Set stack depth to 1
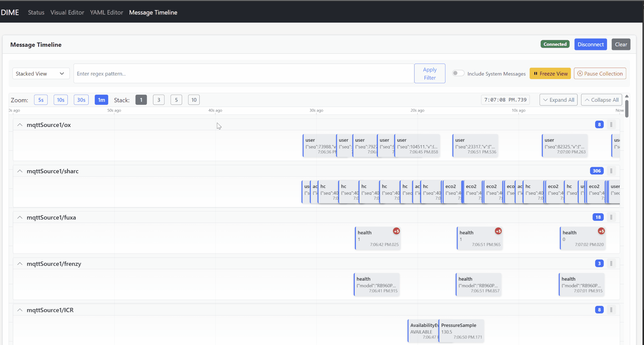 click(x=141, y=100)
